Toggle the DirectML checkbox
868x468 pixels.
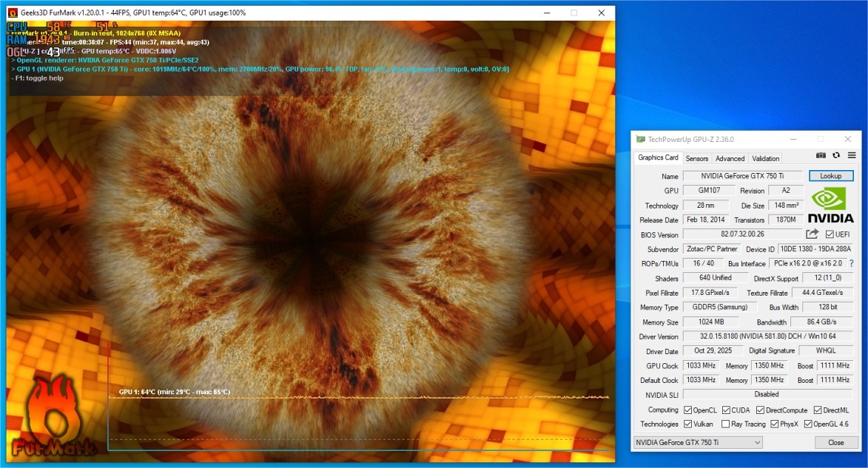coord(818,410)
